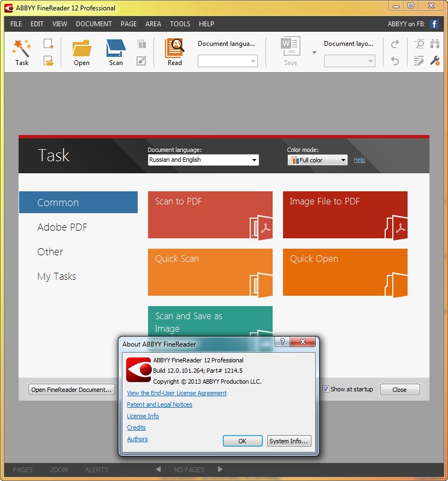Open the License Info link
Viewport: 448px width, 481px height.
pos(143,416)
